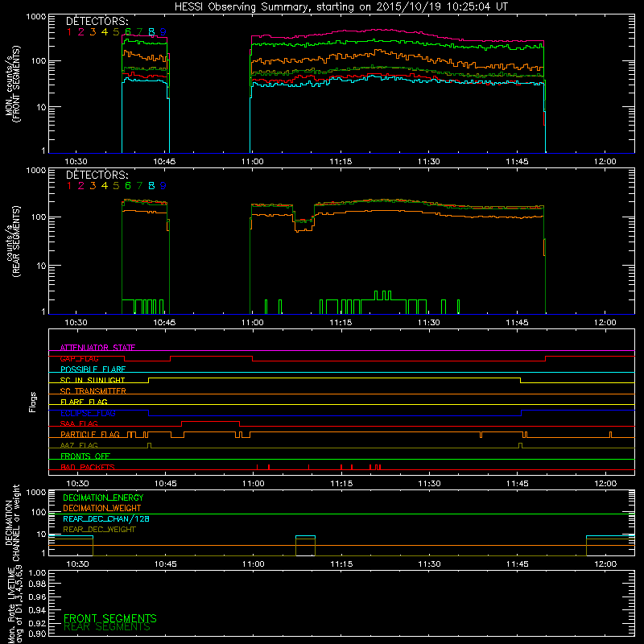Select dark green detector 7 in front legend
The width and height of the screenshot is (644, 644).
pos(139,32)
